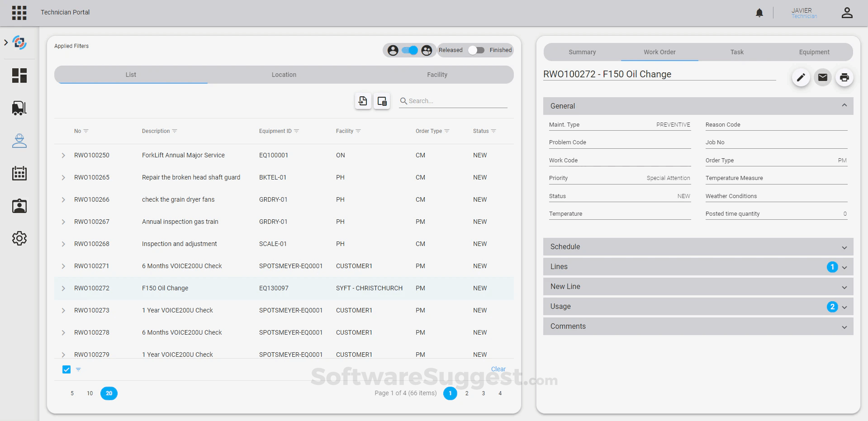868x421 pixels.
Task: Uncheck the select-all checkbox below the list
Action: coord(66,369)
